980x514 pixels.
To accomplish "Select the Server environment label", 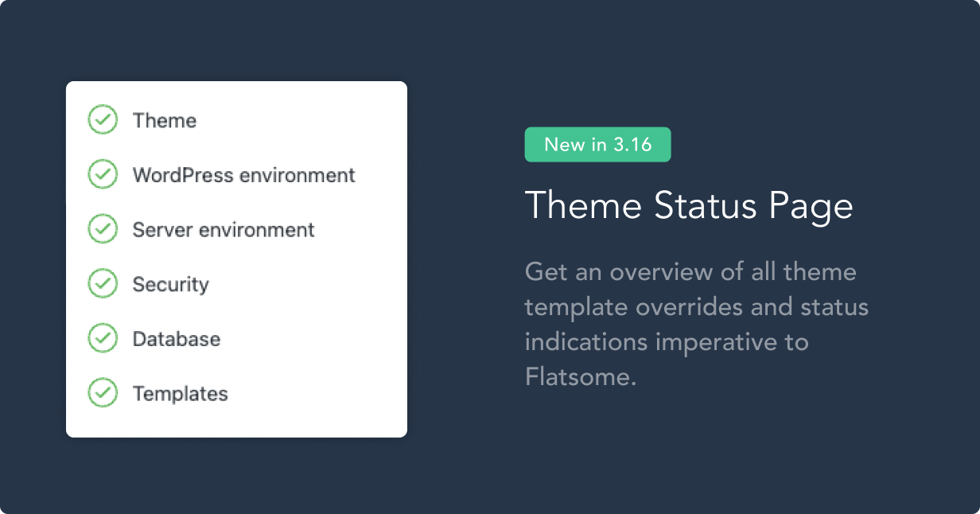I will [x=224, y=230].
